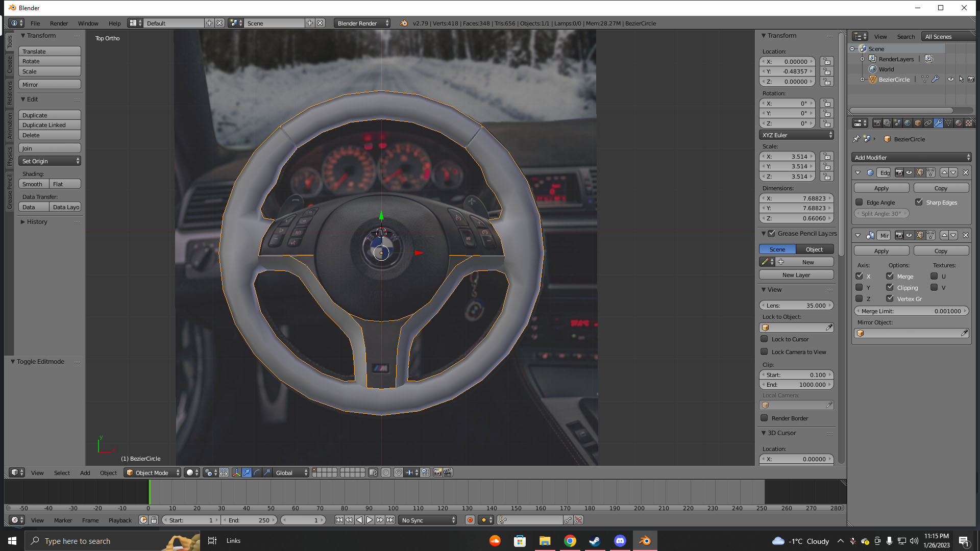Open the Add Modifier dropdown
This screenshot has height=551, width=980.
[911, 157]
